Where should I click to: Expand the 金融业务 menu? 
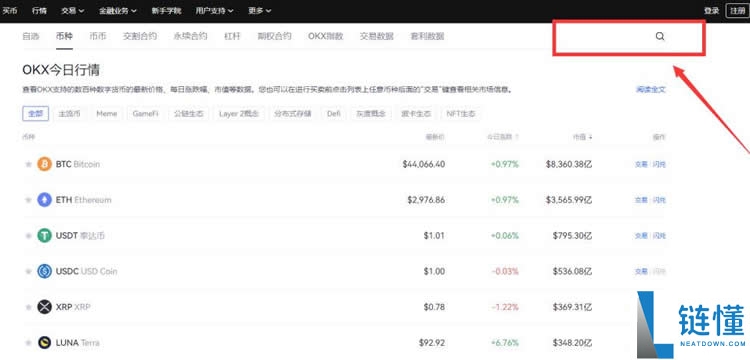pyautogui.click(x=117, y=11)
